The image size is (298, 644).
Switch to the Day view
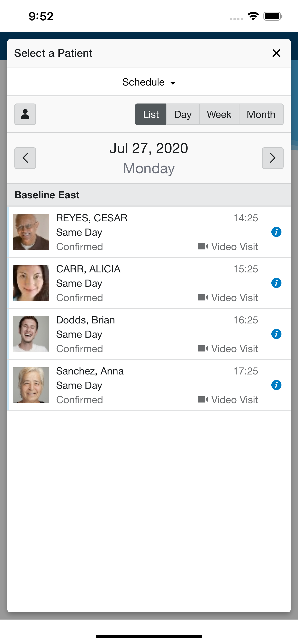tap(183, 114)
